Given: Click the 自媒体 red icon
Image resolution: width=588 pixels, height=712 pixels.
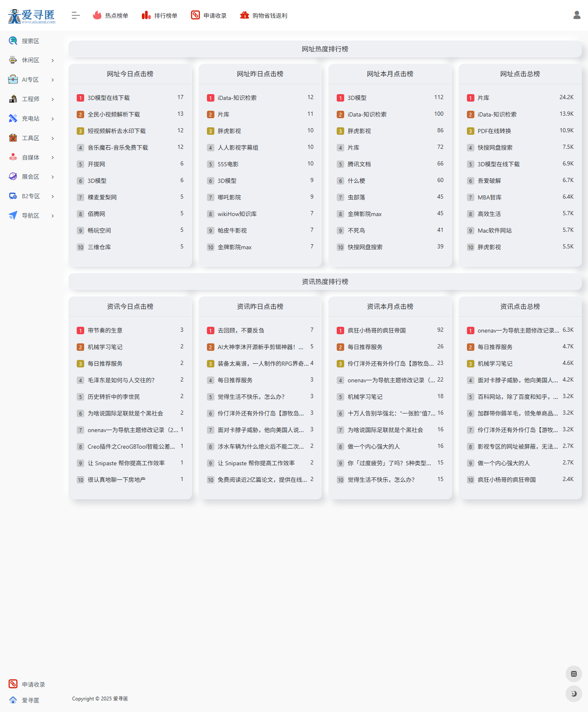Looking at the screenshot, I should click(x=13, y=157).
